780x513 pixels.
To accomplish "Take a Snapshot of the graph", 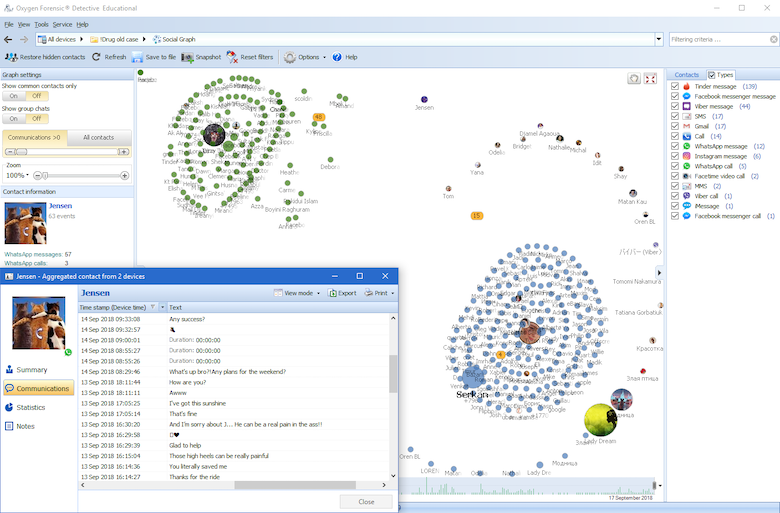I will (201, 57).
